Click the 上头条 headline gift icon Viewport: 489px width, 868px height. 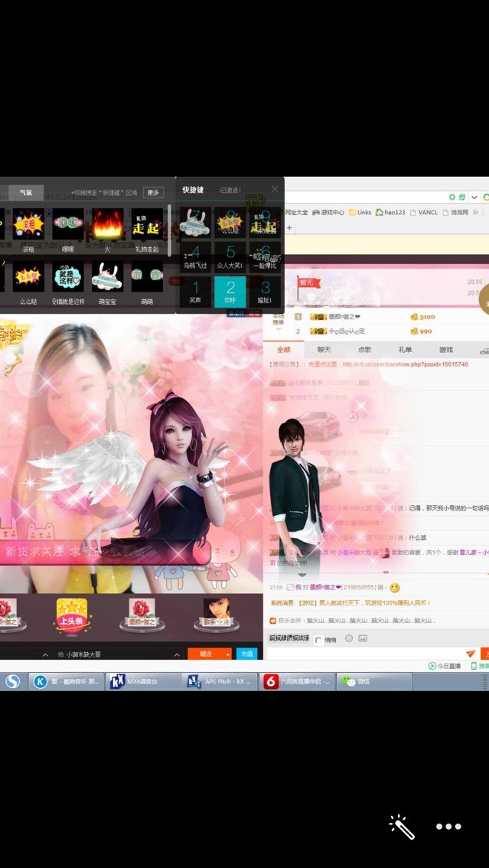pyautogui.click(x=74, y=615)
